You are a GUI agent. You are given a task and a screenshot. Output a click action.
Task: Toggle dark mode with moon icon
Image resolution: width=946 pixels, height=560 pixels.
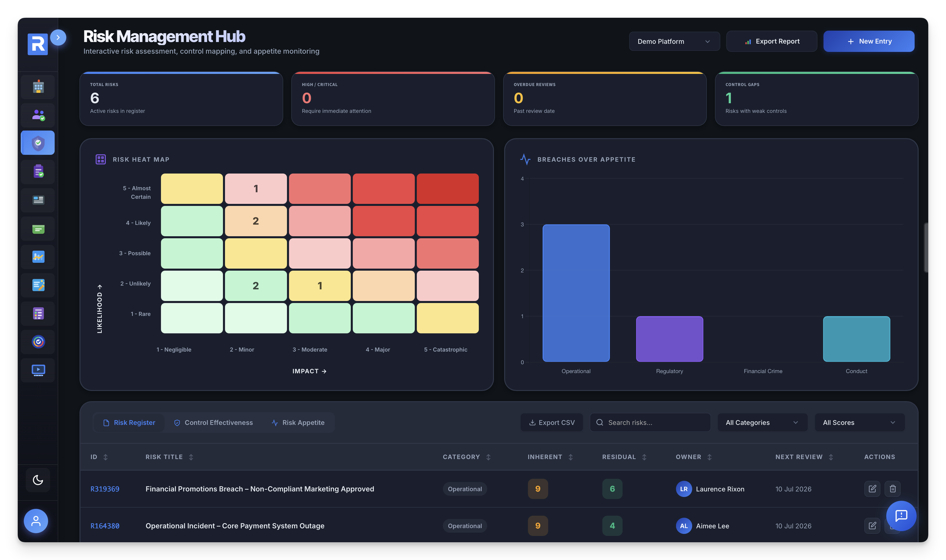pos(38,480)
